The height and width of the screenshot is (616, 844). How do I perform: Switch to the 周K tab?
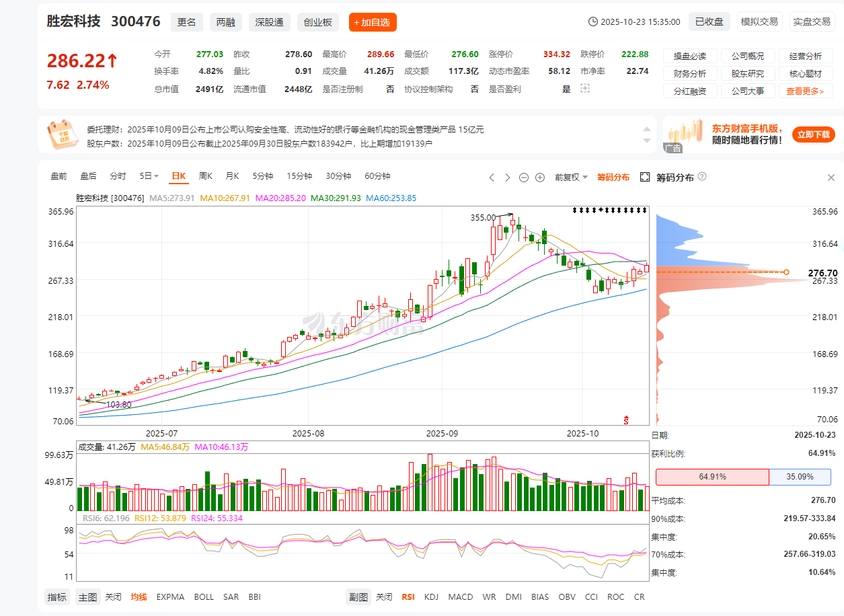[205, 176]
